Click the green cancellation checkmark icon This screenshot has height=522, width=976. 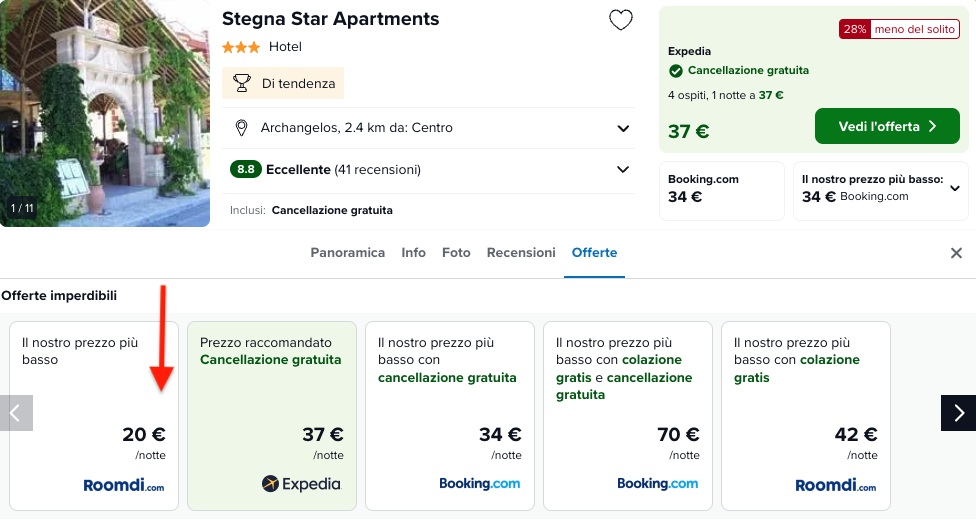pyautogui.click(x=676, y=71)
